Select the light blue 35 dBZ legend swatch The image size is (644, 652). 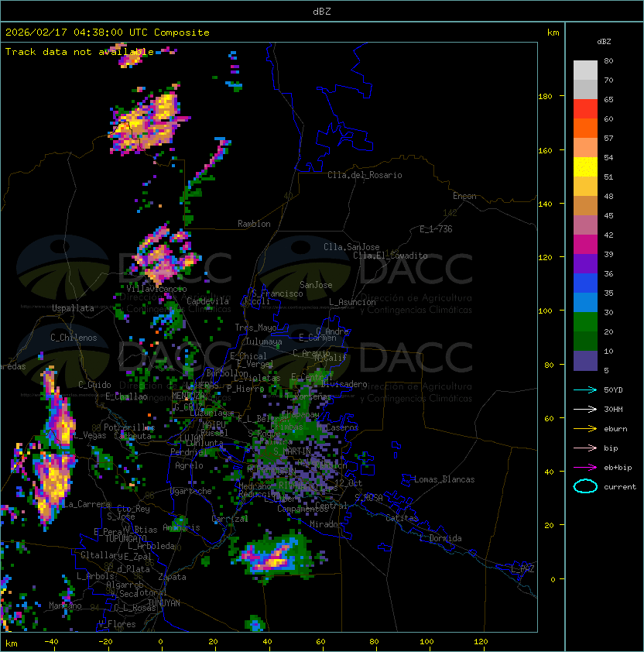585,302
